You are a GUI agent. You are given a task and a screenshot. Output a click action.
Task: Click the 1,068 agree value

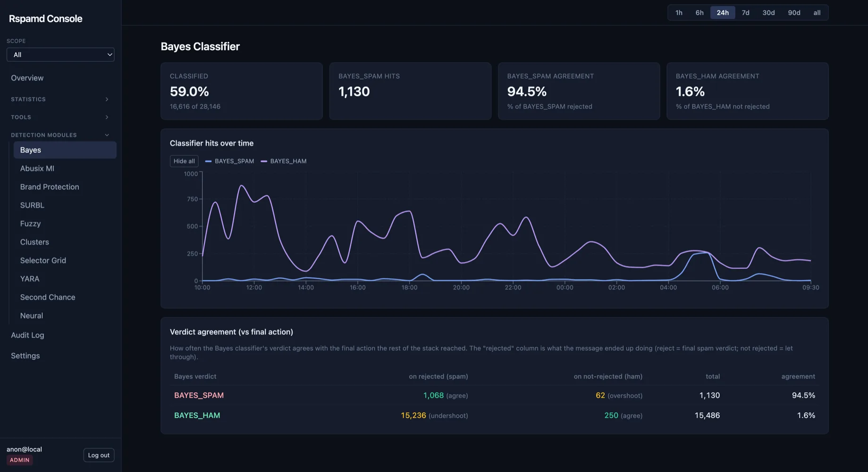(433, 395)
